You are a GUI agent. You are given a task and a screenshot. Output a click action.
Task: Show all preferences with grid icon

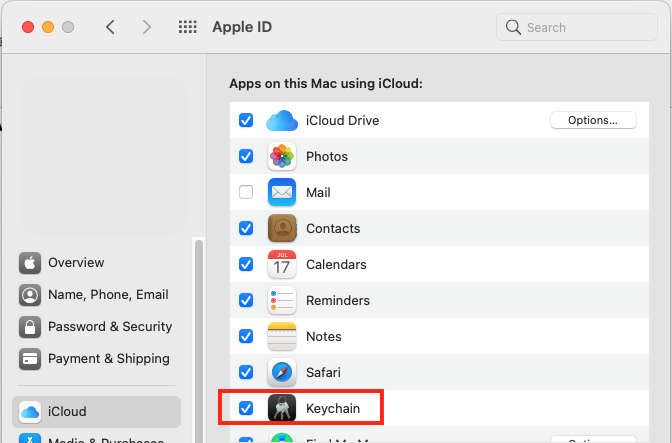[x=187, y=27]
